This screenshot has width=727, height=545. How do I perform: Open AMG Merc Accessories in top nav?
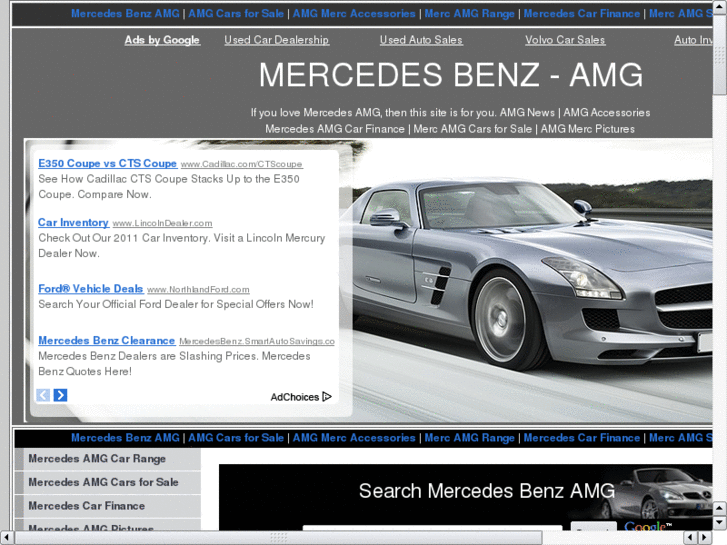pyautogui.click(x=354, y=13)
